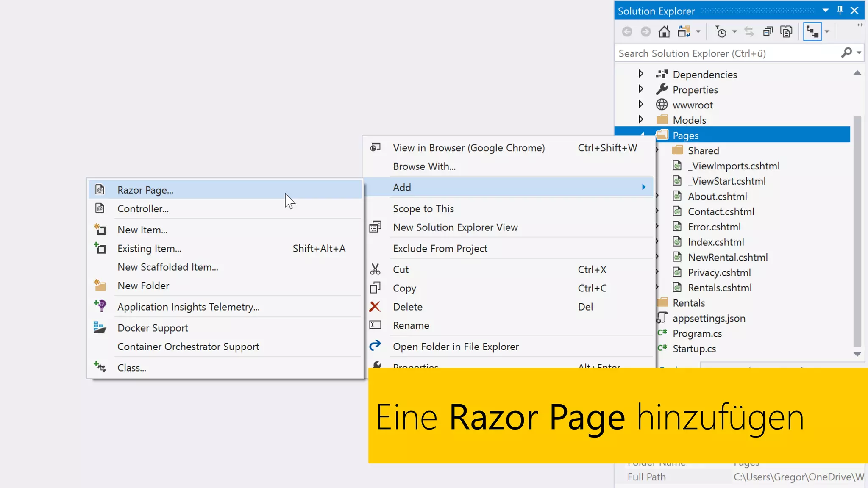Click the Show All Files toolbar icon
This screenshot has width=868, height=488.
786,32
